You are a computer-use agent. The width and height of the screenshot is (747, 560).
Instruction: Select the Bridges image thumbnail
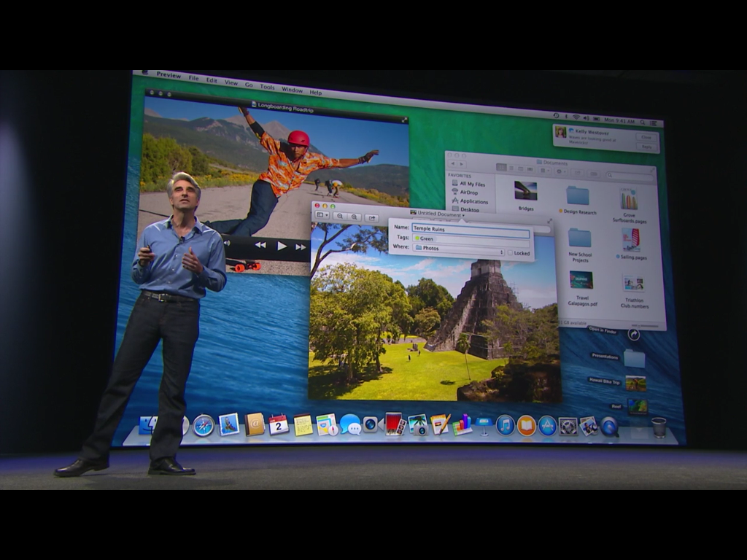(x=526, y=190)
